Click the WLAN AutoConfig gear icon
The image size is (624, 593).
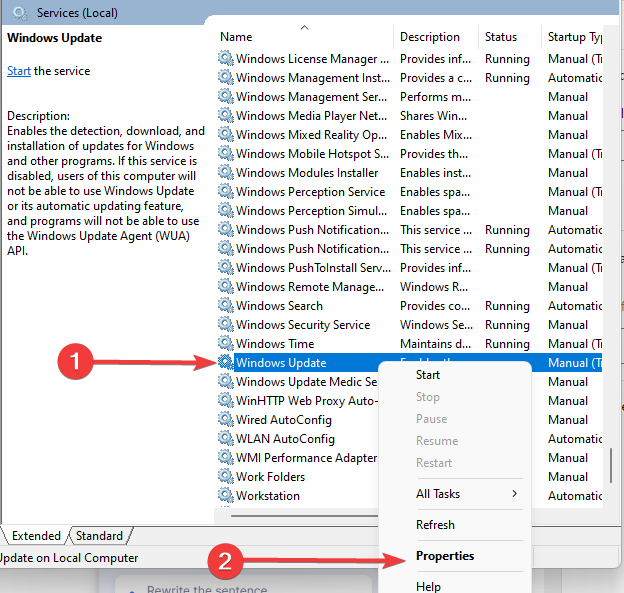point(226,438)
